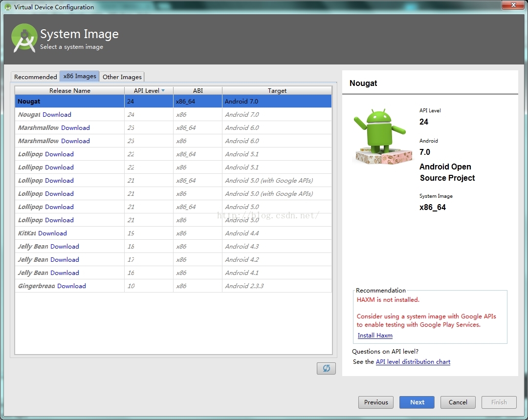The height and width of the screenshot is (420, 528).
Task: Download Nougat x86 system image
Action: 57,115
